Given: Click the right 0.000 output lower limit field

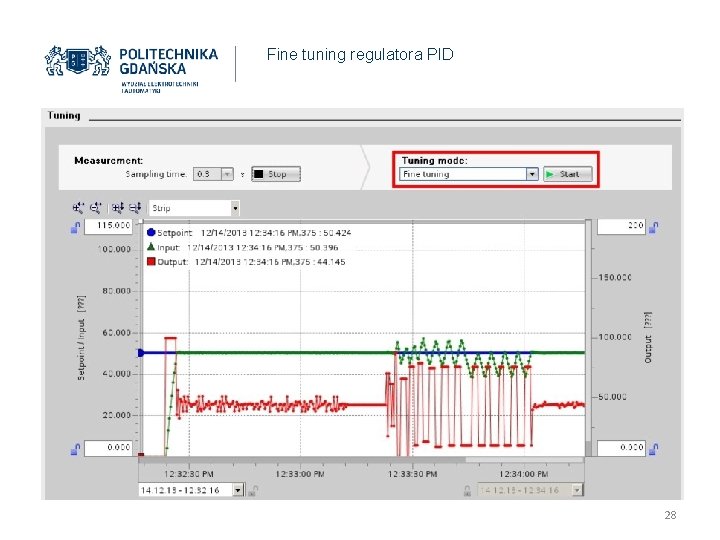Looking at the screenshot, I should pos(622,448).
